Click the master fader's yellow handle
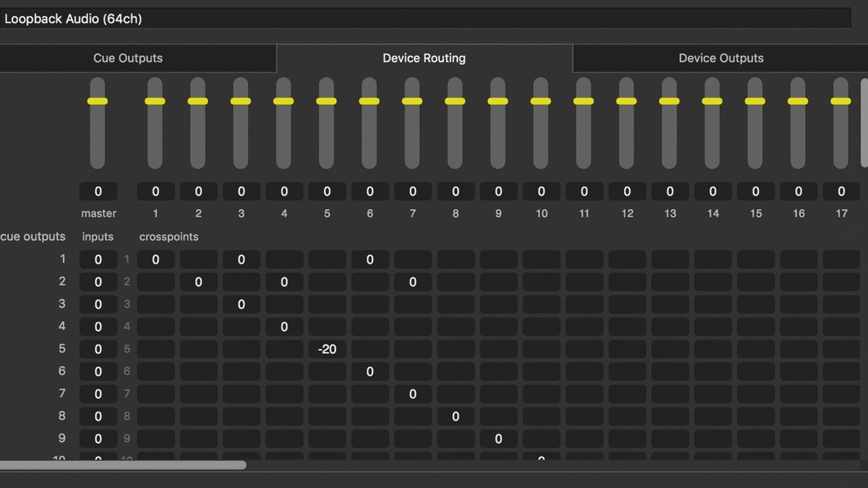The width and height of the screenshot is (868, 488). [97, 101]
